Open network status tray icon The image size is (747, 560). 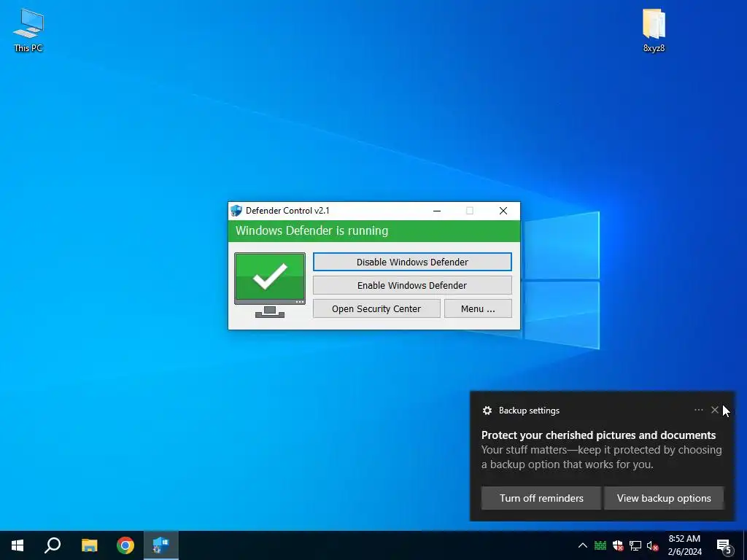(x=635, y=545)
